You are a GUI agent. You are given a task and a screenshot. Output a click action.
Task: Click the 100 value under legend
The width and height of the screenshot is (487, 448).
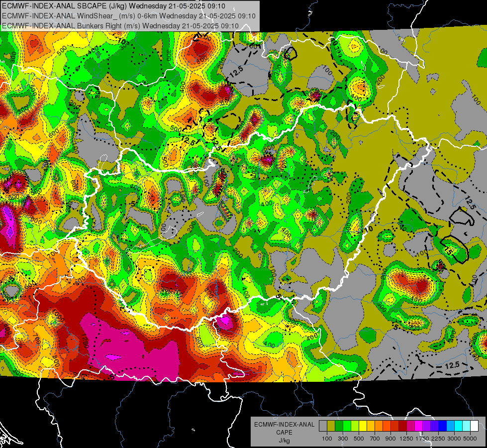pos(327,439)
